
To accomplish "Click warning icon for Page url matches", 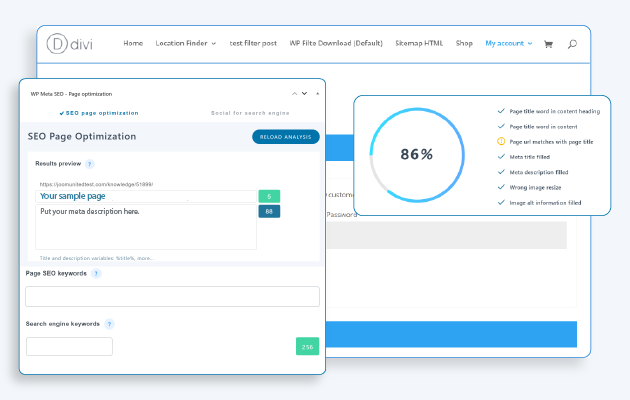I will (500, 142).
